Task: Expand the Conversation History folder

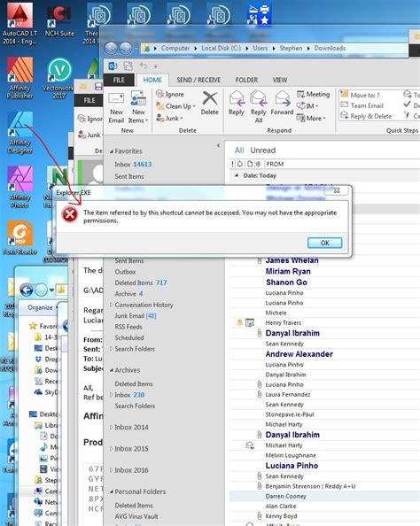Action: point(111,305)
